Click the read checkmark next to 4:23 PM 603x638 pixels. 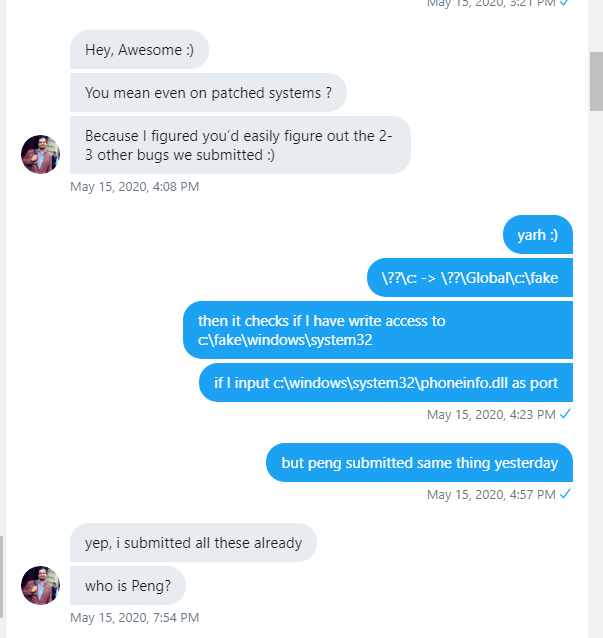coord(565,414)
